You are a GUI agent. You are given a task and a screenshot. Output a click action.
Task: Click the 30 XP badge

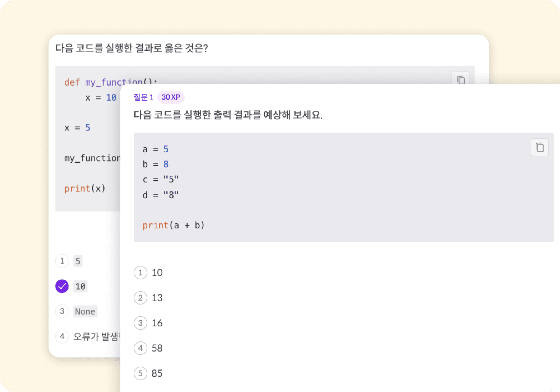(171, 97)
